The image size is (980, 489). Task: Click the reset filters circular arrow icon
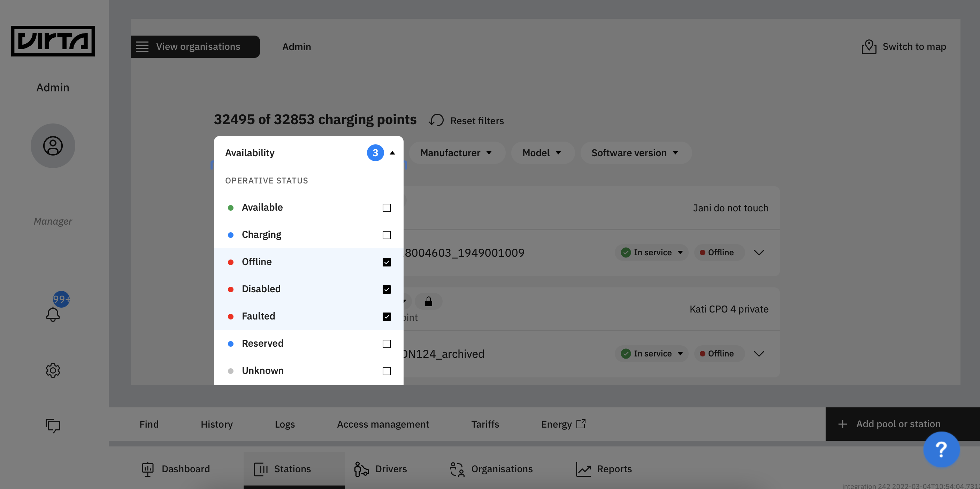click(x=436, y=120)
